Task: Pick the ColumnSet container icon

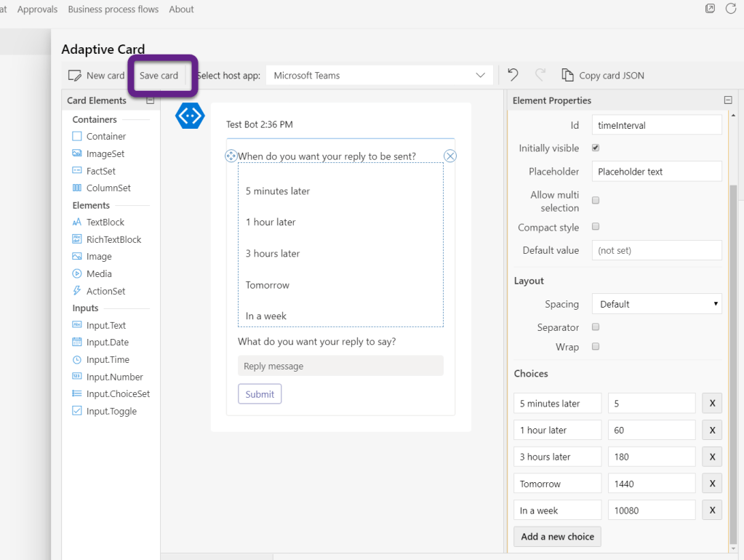Action: [x=77, y=188]
